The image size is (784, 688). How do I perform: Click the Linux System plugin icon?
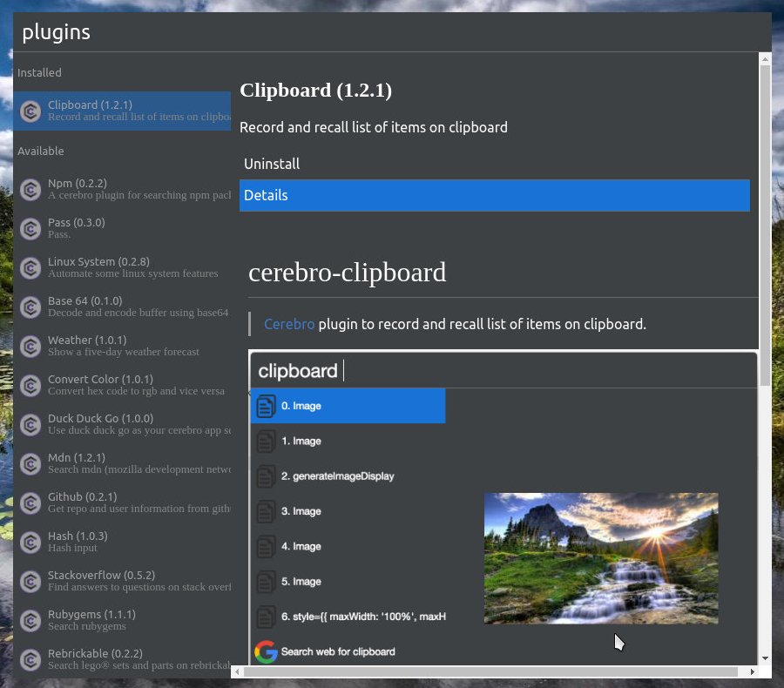tap(30, 268)
